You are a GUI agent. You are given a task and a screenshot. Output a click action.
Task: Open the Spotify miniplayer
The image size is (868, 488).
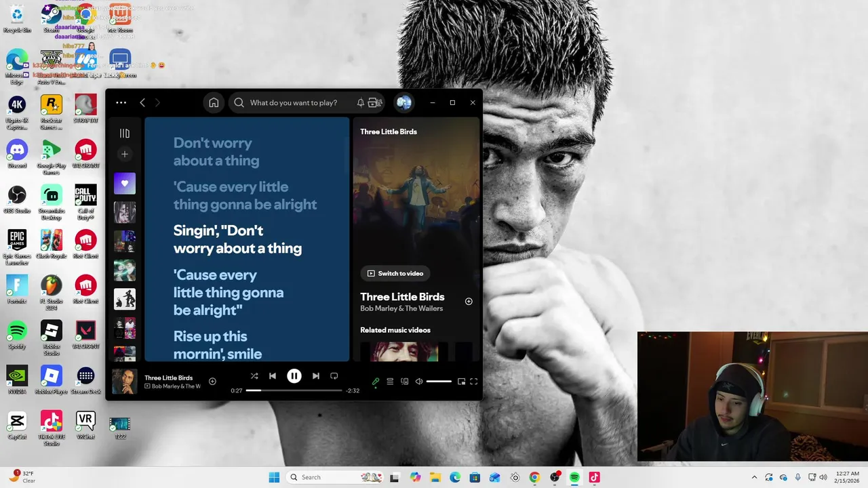click(x=461, y=382)
